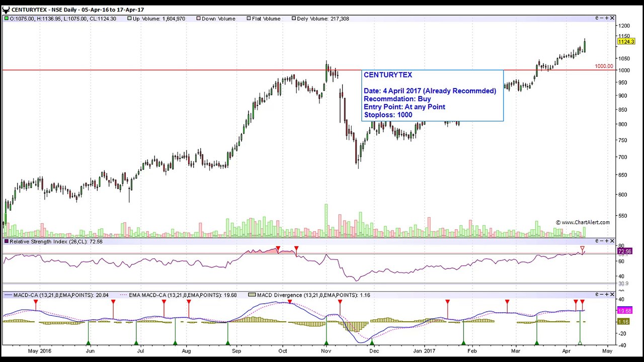The height and width of the screenshot is (362, 644).
Task: Click the minus button on price panel header
Action: point(602,18)
